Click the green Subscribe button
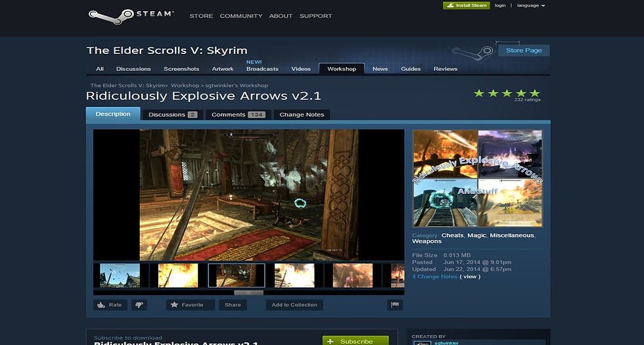The image size is (644, 345). click(356, 340)
